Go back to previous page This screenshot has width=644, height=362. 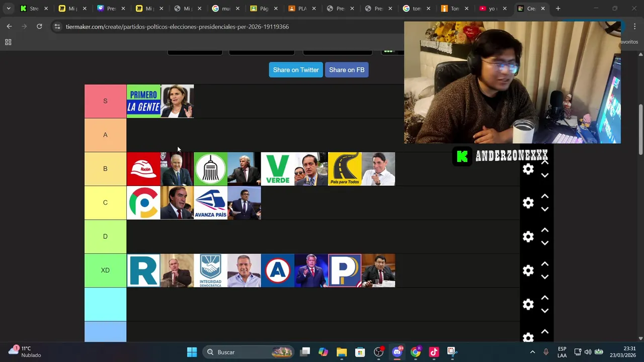[x=9, y=27]
